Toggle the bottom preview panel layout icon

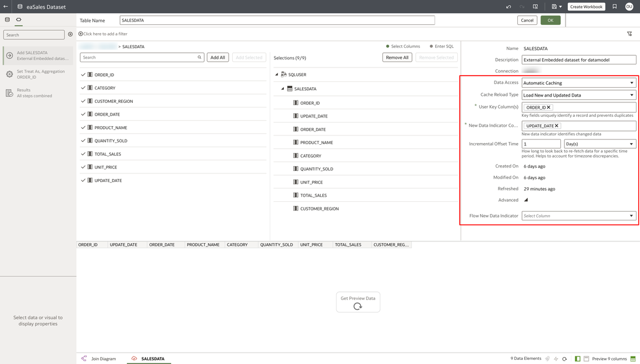pos(586,359)
